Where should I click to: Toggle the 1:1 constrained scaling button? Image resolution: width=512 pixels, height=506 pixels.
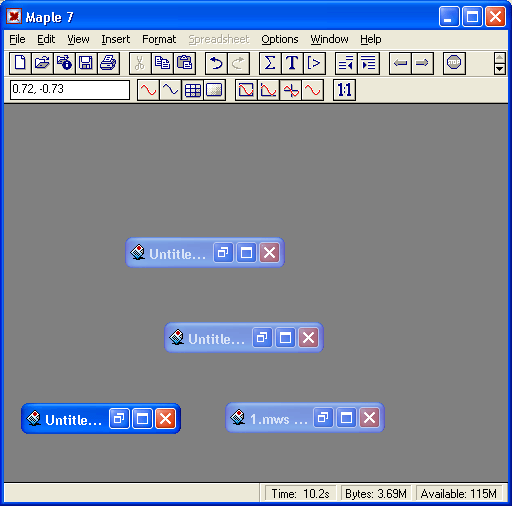(345, 90)
